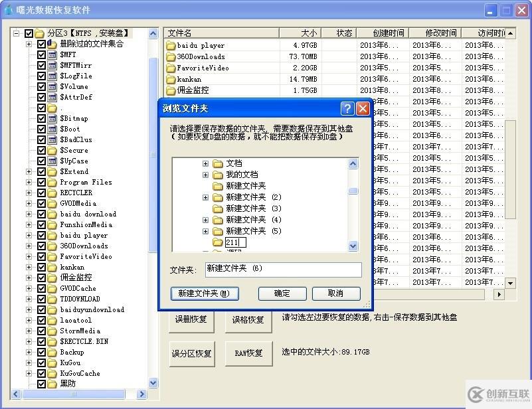Click the 新建文件夹 button
The height and width of the screenshot is (409, 532).
click(204, 293)
